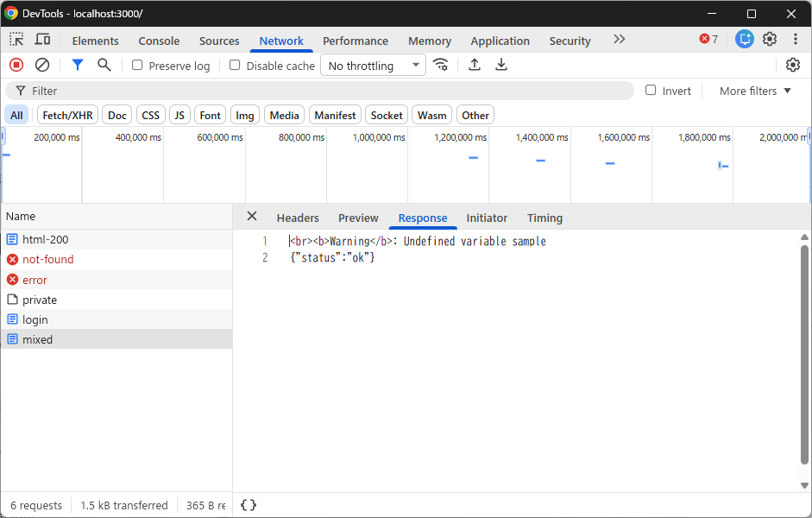The height and width of the screenshot is (518, 812).
Task: Open the No throttling dropdown
Action: point(374,66)
